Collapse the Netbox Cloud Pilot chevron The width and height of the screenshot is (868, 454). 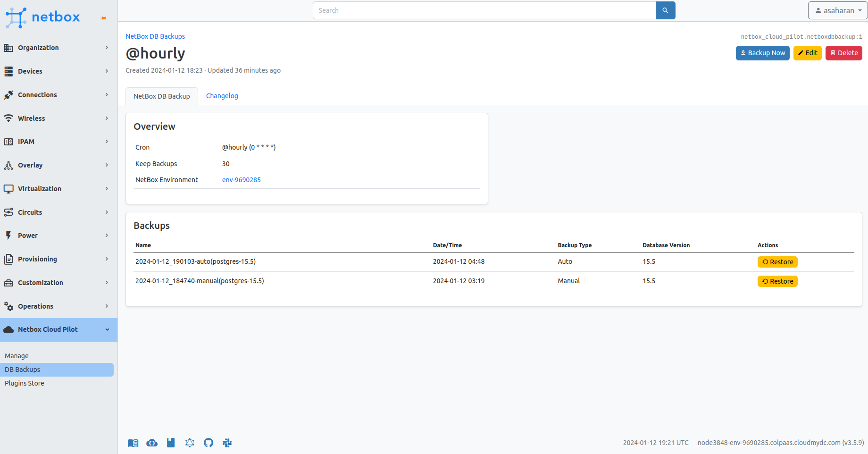tap(107, 329)
